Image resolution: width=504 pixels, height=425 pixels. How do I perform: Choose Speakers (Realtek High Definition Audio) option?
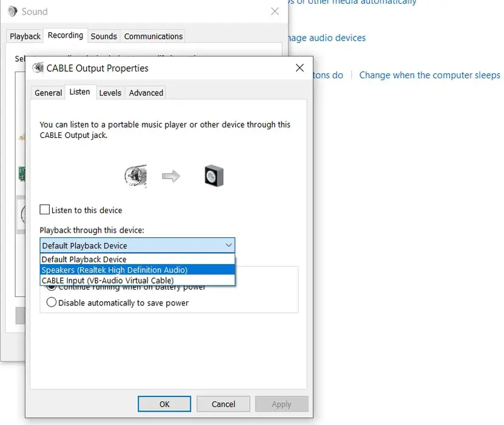click(x=137, y=270)
